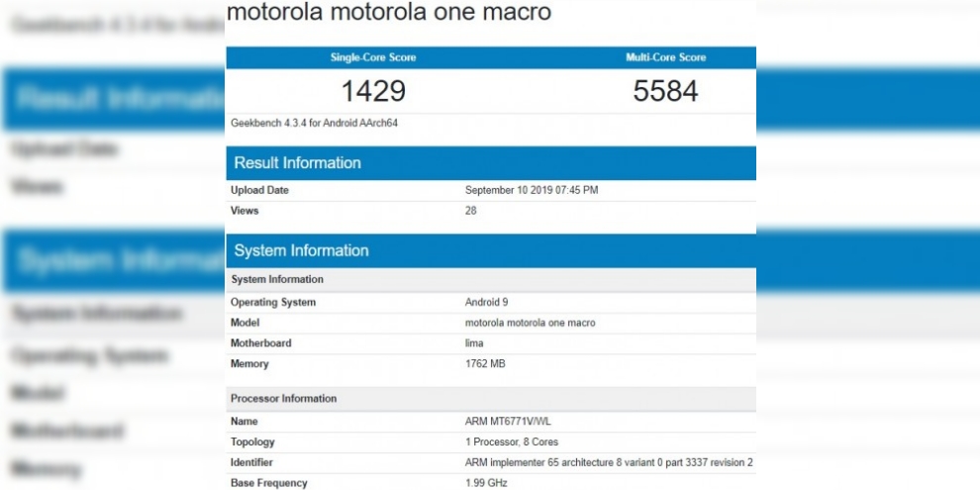Select the Upload Date row label

click(260, 190)
